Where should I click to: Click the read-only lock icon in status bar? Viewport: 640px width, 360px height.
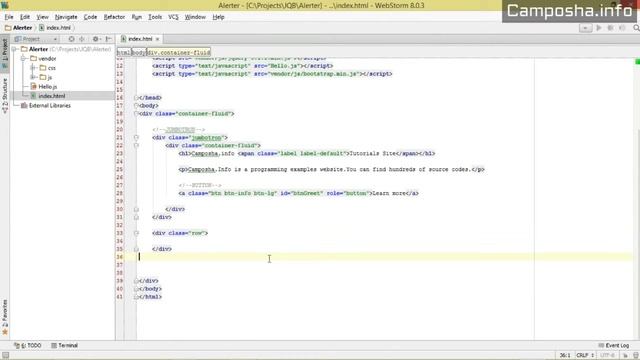click(x=625, y=356)
